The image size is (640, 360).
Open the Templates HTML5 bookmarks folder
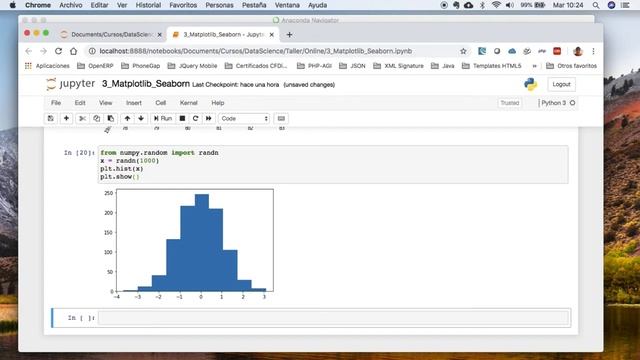coord(492,66)
